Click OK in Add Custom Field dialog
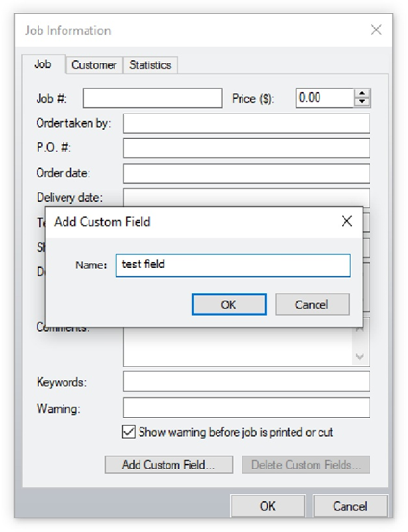408x532 pixels. tap(229, 304)
